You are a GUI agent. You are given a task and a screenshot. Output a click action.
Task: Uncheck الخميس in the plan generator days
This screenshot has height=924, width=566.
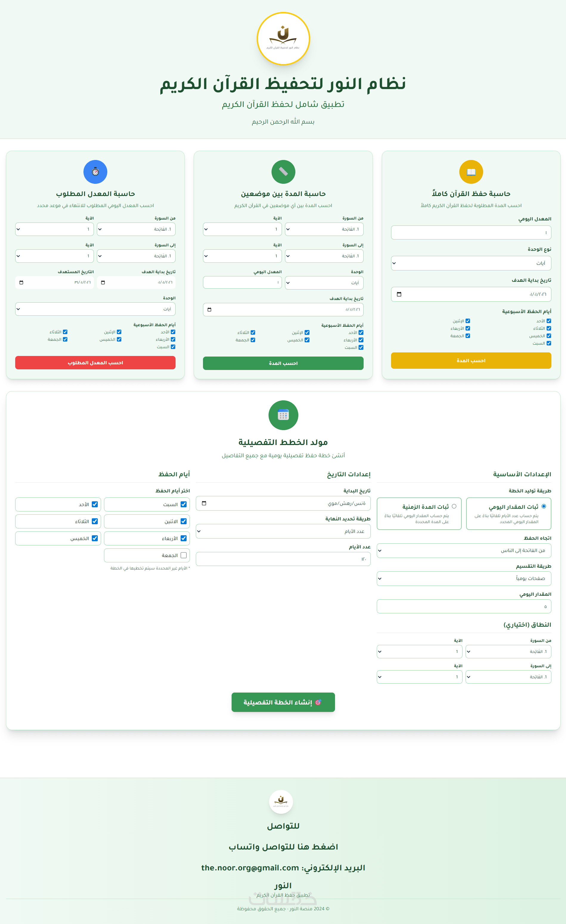click(94, 538)
